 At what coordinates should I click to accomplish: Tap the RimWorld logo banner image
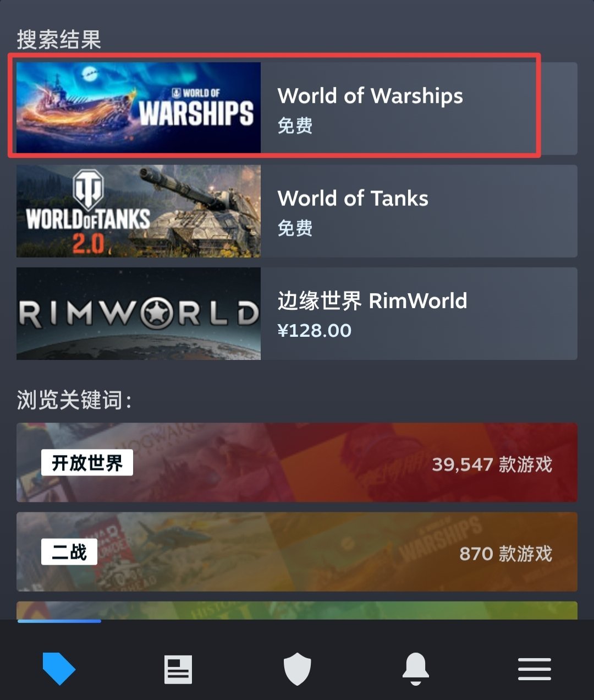pyautogui.click(x=139, y=314)
